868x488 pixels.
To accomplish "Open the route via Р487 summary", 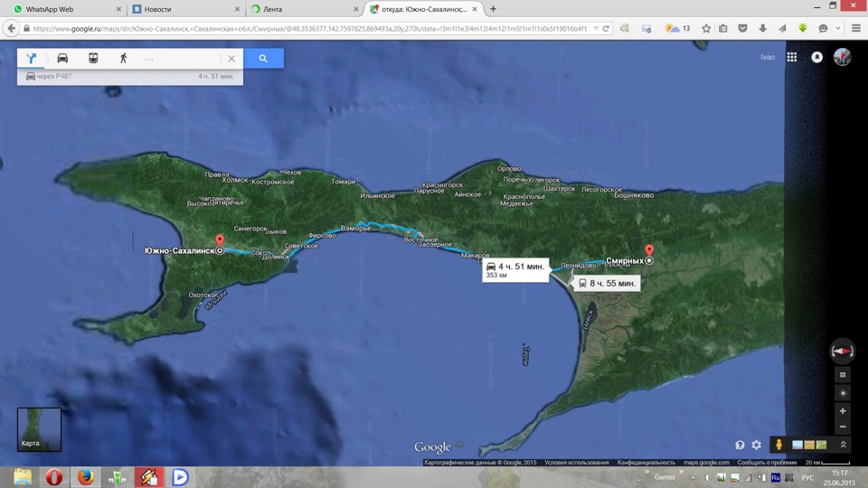I will tap(130, 76).
